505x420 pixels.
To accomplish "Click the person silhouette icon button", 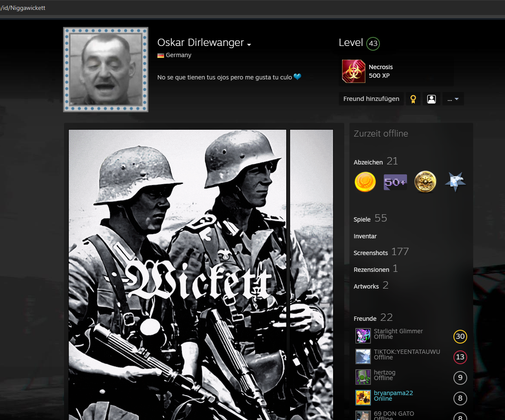I will [432, 99].
